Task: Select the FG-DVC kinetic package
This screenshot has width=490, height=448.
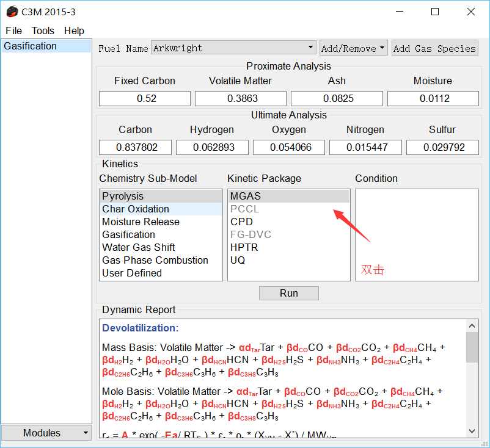Action: click(x=289, y=234)
